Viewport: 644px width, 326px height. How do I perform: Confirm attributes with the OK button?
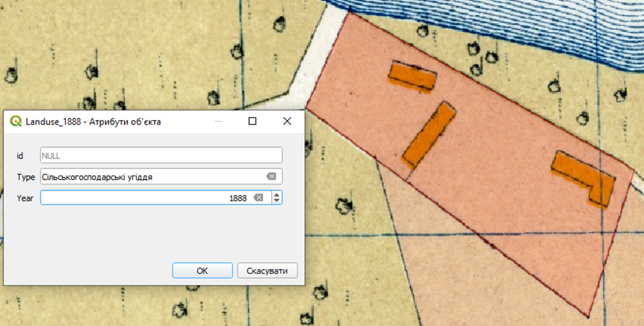202,270
